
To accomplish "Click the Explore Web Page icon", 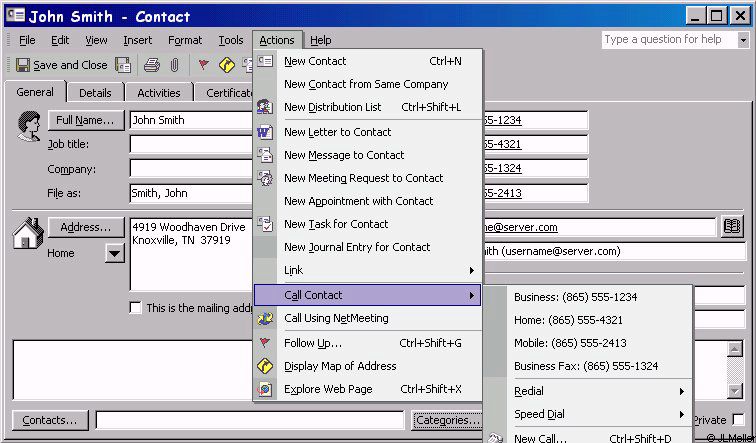I will pyautogui.click(x=265, y=389).
